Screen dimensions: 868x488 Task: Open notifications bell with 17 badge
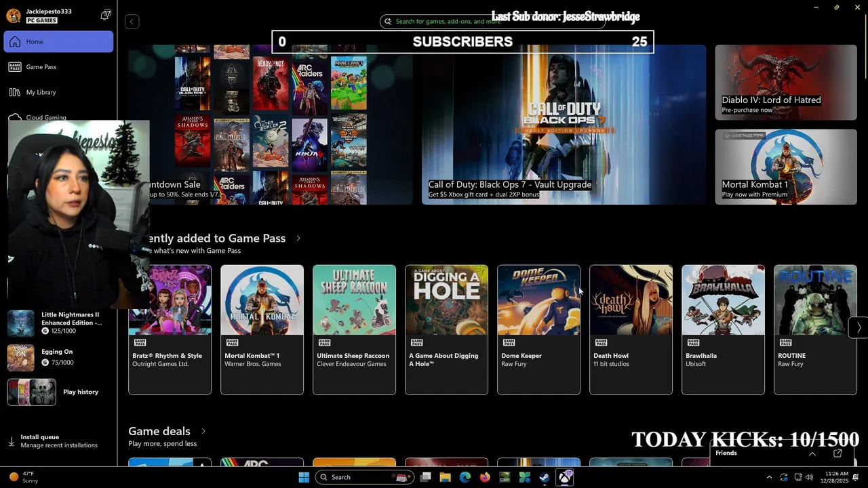pyautogui.click(x=106, y=14)
